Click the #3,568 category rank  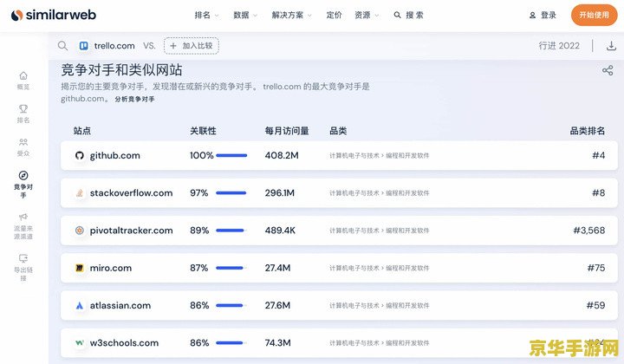pos(589,231)
